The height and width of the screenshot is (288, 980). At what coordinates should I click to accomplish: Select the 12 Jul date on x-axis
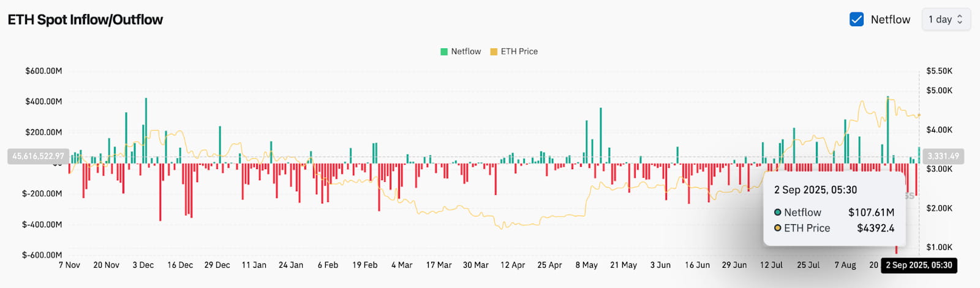771,265
